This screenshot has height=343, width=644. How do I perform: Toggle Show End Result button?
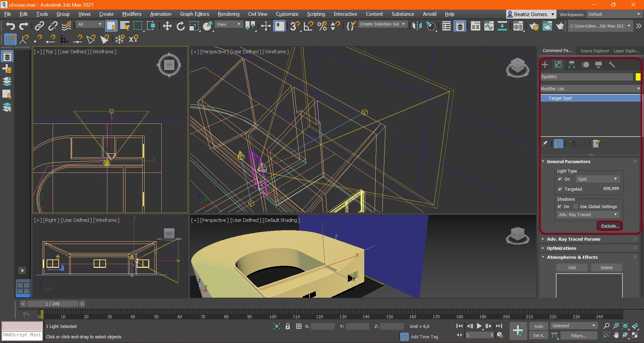pos(558,144)
